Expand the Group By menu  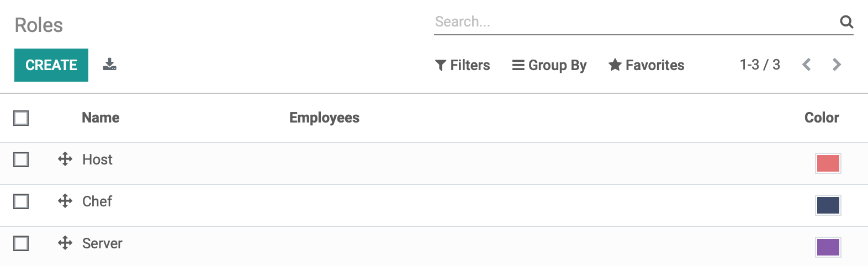point(549,65)
